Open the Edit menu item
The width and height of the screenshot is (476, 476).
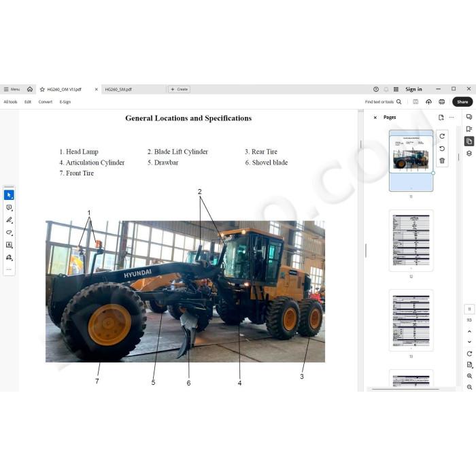click(28, 102)
